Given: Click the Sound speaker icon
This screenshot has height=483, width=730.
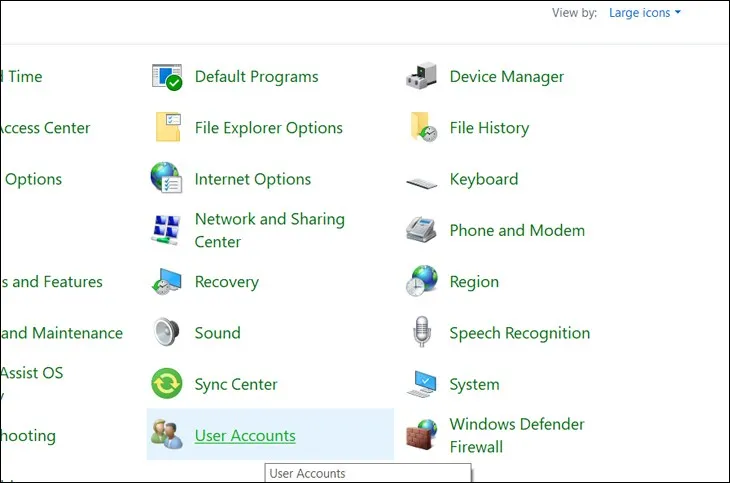Looking at the screenshot, I should [x=167, y=332].
